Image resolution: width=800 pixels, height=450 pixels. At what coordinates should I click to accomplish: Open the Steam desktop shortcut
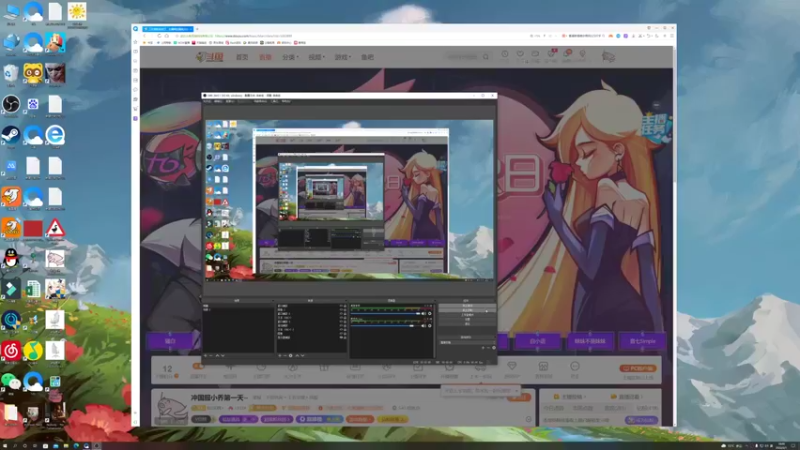click(11, 135)
